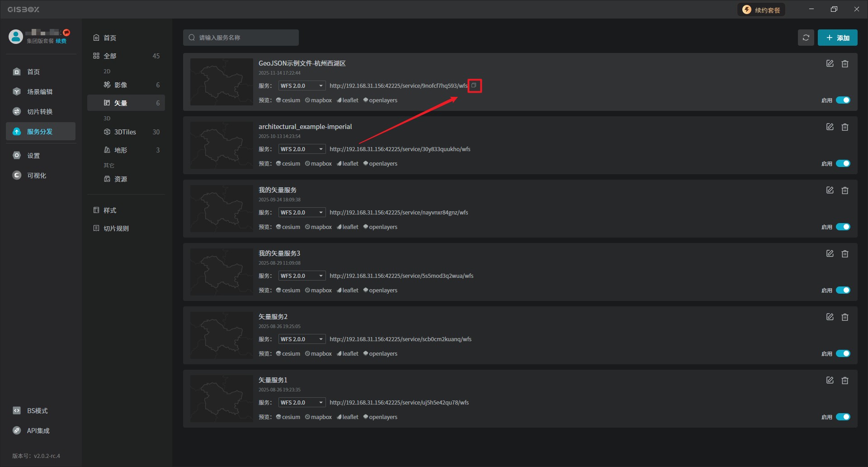The image size is (868, 467).
Task: Delete the architectural_example-imperial service
Action: [x=844, y=127]
